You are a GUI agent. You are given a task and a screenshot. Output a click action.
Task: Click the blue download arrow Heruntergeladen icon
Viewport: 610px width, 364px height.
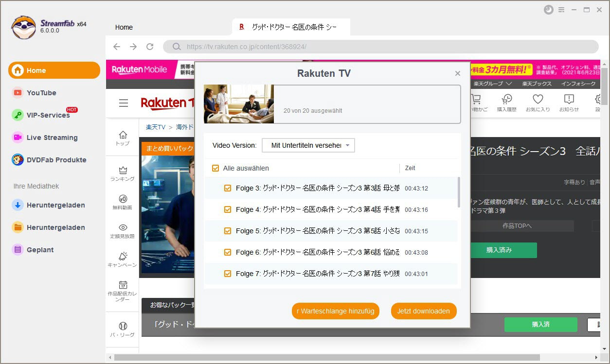point(18,205)
